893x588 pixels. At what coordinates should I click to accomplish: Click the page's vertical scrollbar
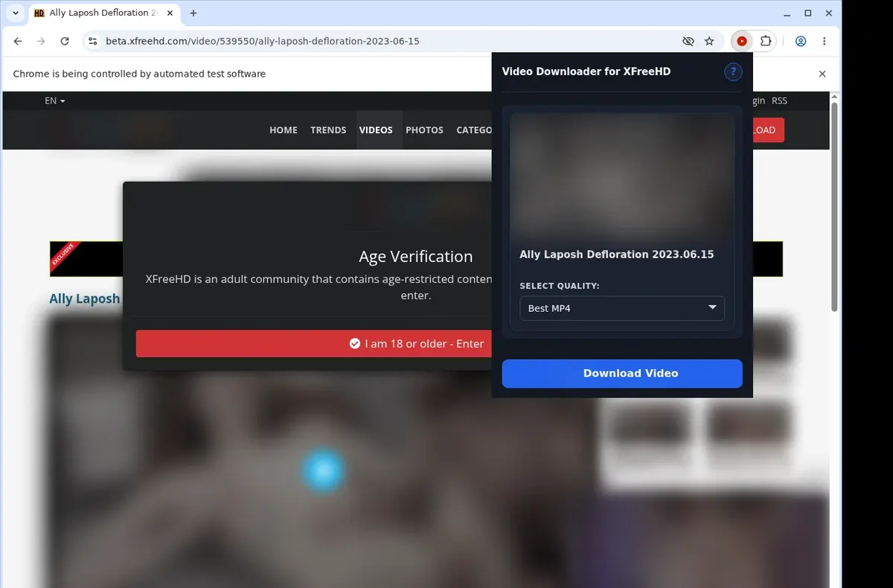click(x=835, y=208)
